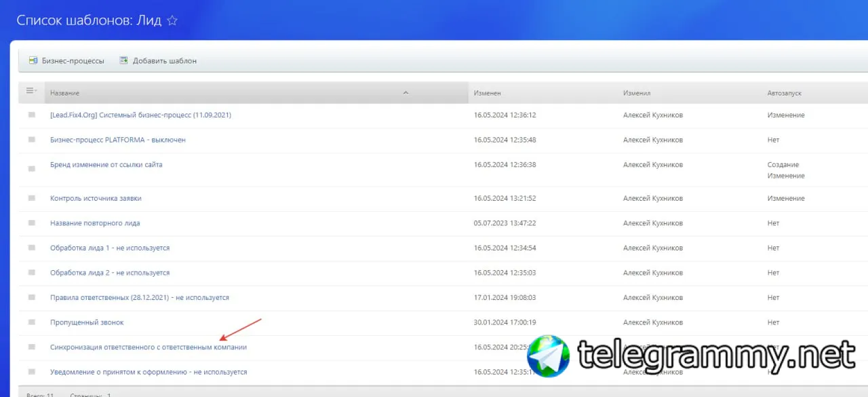Open Название повторного лида template
The height and width of the screenshot is (397, 868).
[x=95, y=223]
